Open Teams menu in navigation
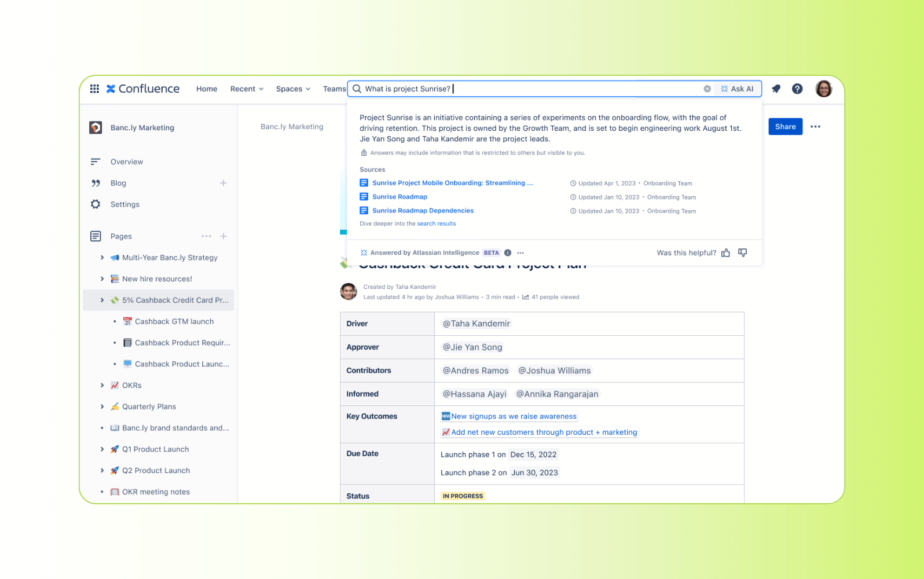The width and height of the screenshot is (924, 579). click(334, 89)
